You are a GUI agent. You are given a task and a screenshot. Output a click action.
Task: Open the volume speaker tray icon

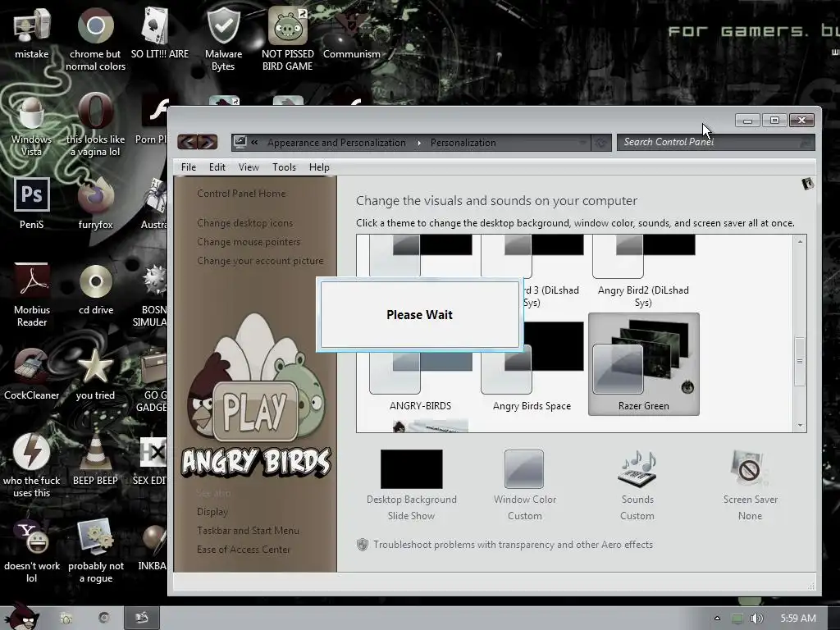tap(756, 619)
